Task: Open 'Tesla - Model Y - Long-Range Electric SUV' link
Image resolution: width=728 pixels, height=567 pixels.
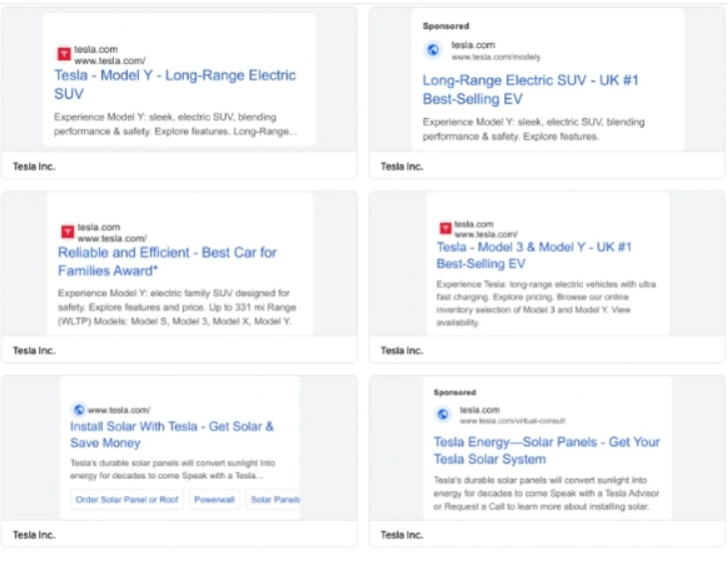Action: tap(175, 84)
